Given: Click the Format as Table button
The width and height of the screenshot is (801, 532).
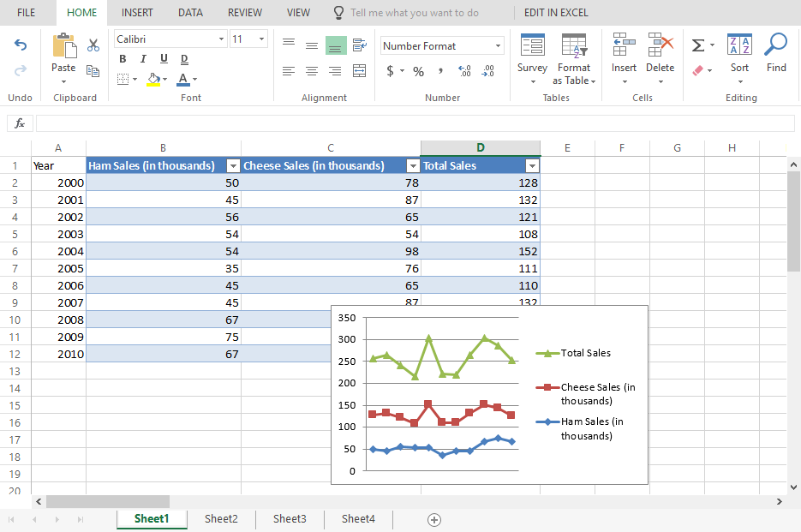Looking at the screenshot, I should tap(574, 59).
